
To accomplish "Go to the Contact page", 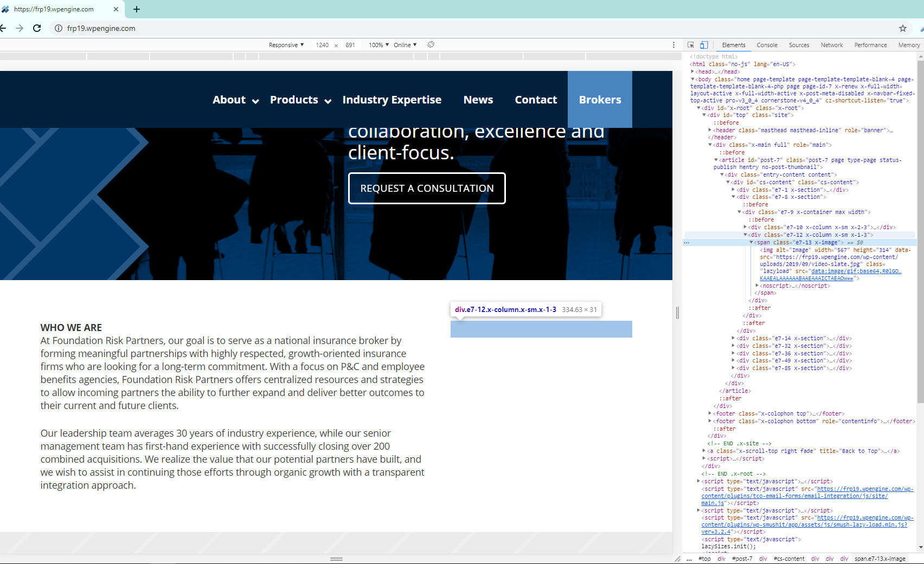I will tap(536, 100).
